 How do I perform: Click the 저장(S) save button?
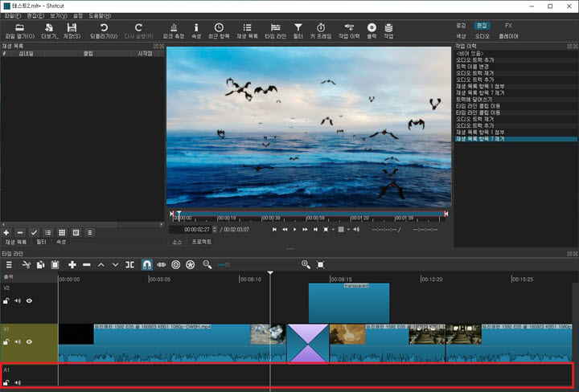pos(72,31)
